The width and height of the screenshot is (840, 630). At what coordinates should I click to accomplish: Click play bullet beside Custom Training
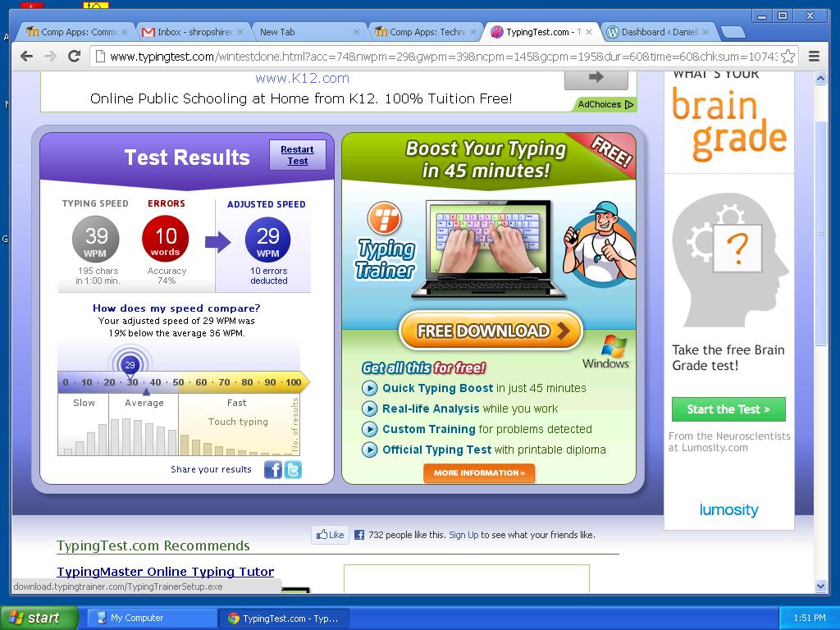(369, 429)
